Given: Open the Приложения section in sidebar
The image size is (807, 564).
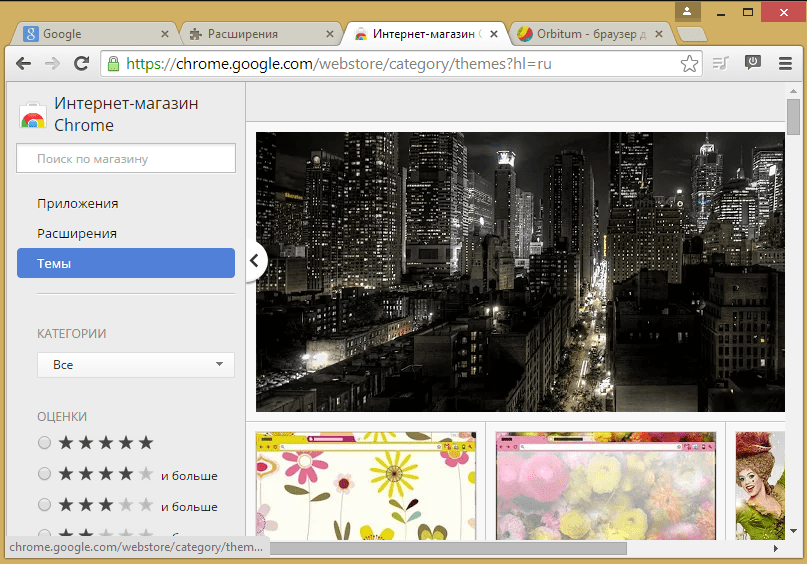Looking at the screenshot, I should 78,203.
